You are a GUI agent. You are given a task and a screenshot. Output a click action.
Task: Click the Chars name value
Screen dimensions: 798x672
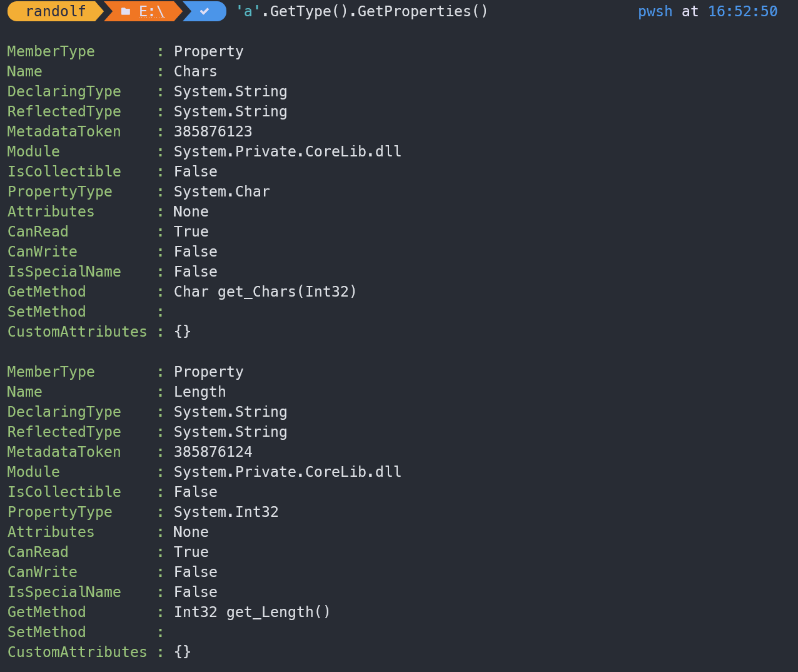(x=195, y=71)
